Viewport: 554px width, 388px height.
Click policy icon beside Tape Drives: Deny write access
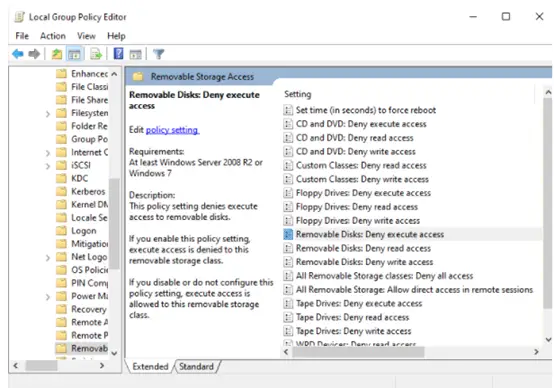tap(288, 331)
